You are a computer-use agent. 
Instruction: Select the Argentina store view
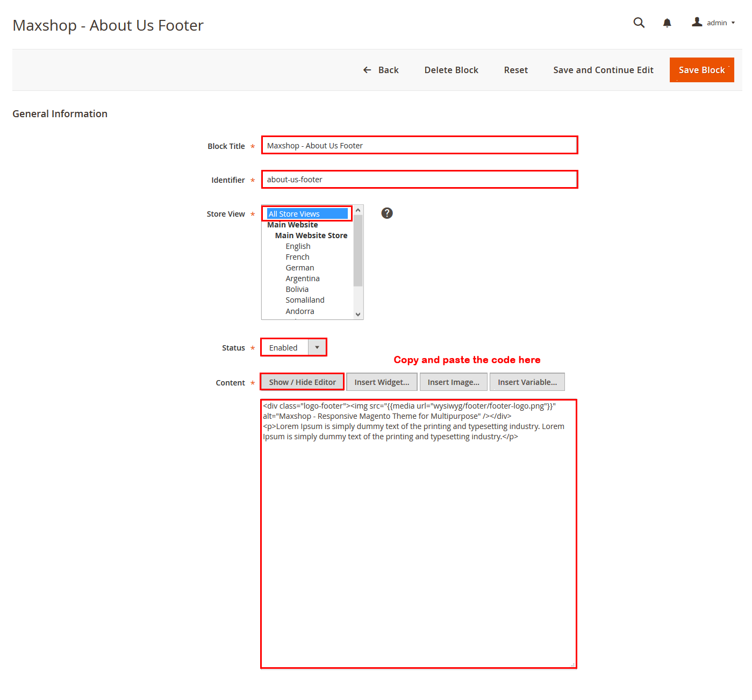(303, 278)
